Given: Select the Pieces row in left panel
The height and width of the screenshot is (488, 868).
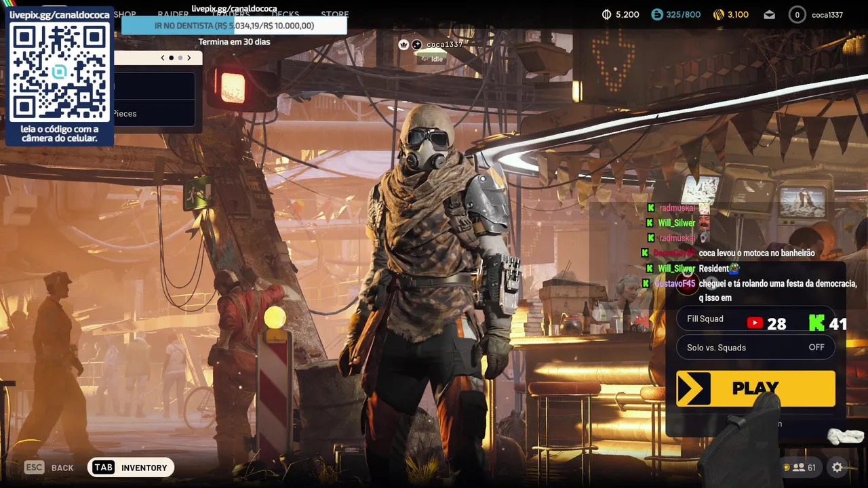Looking at the screenshot, I should click(x=155, y=113).
